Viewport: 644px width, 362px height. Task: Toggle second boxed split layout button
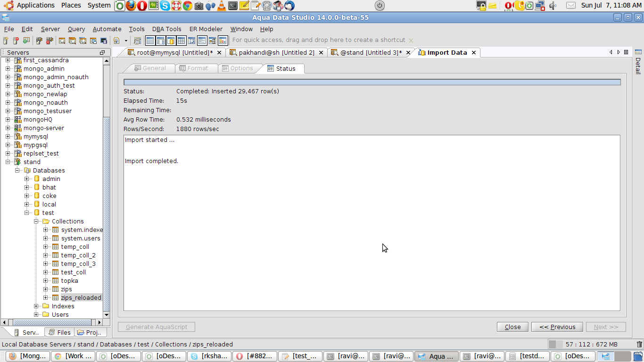[x=160, y=41]
